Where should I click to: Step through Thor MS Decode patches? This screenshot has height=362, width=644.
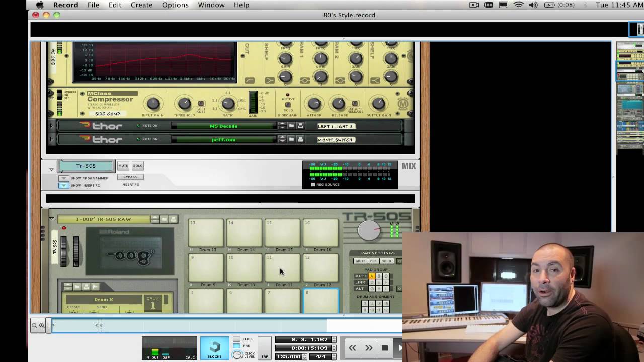coord(282,126)
